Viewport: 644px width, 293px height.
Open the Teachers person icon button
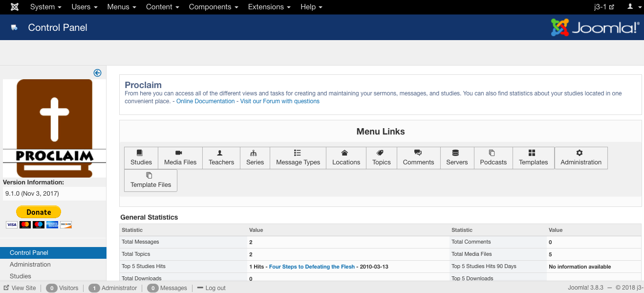(x=221, y=158)
